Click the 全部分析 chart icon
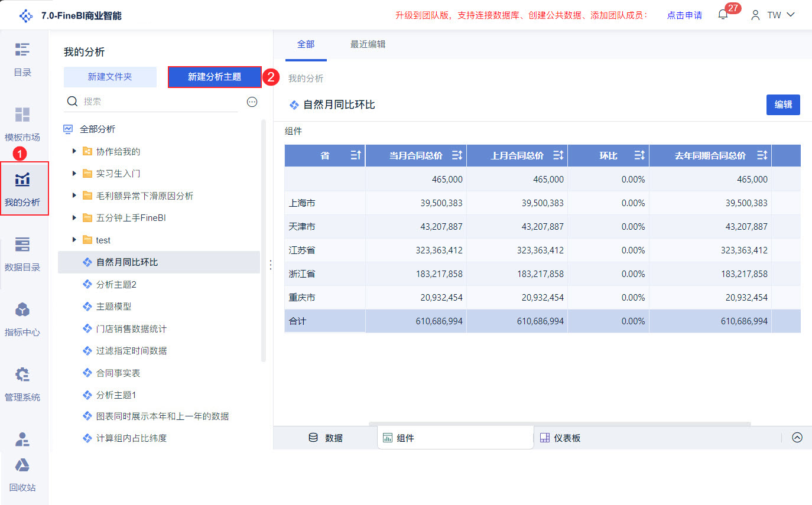This screenshot has width=812, height=505. 69,129
